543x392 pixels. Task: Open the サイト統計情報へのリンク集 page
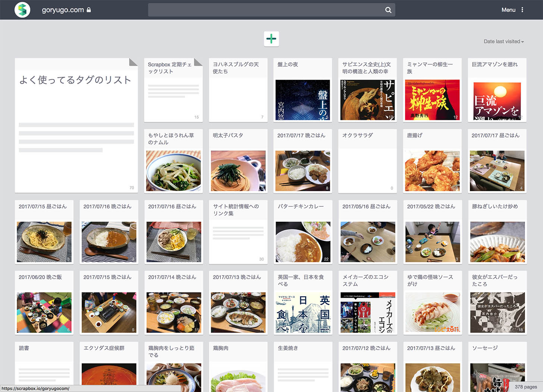click(x=238, y=232)
